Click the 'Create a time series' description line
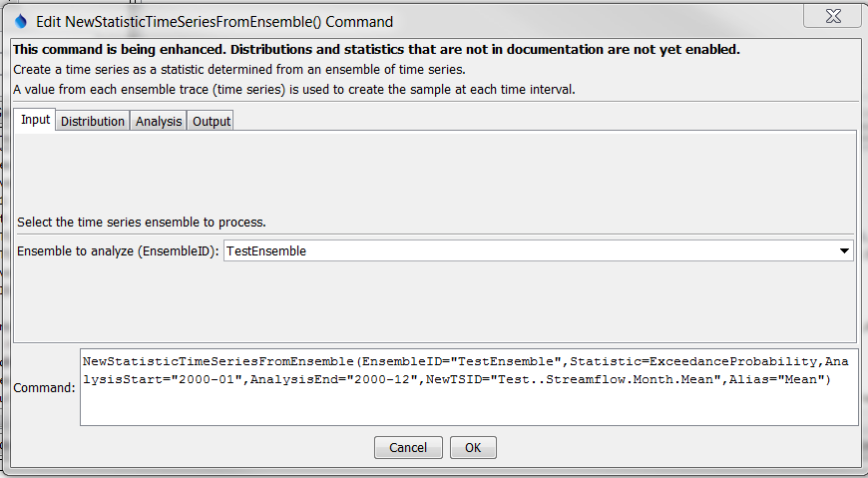Image resolution: width=868 pixels, height=478 pixels. click(x=239, y=69)
